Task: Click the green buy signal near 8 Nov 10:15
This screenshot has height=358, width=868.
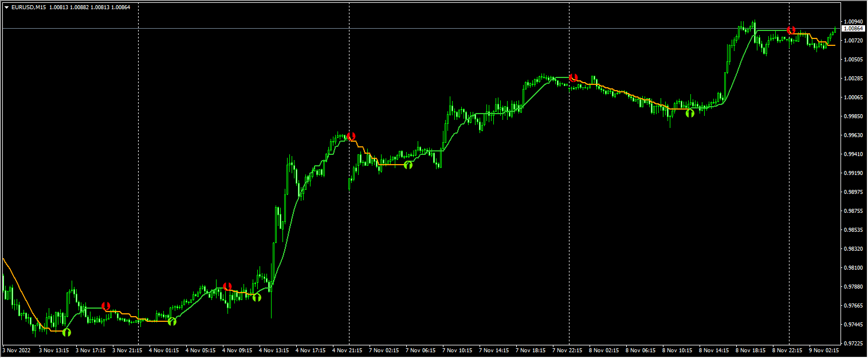Action: click(x=689, y=113)
